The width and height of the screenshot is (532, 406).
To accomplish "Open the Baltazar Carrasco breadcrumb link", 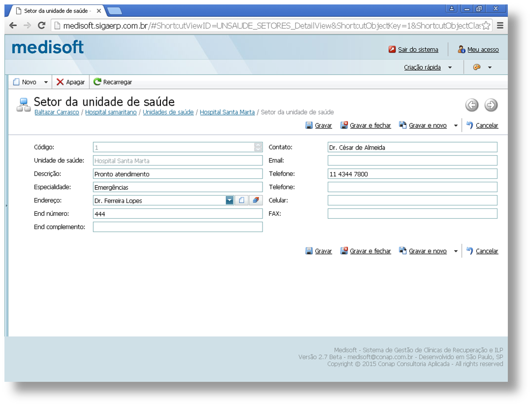I will (57, 112).
